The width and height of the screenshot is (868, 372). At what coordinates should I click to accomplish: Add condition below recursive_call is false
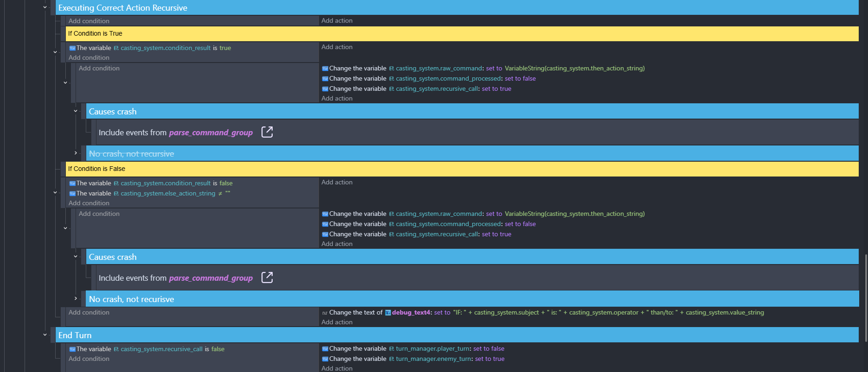(x=89, y=359)
